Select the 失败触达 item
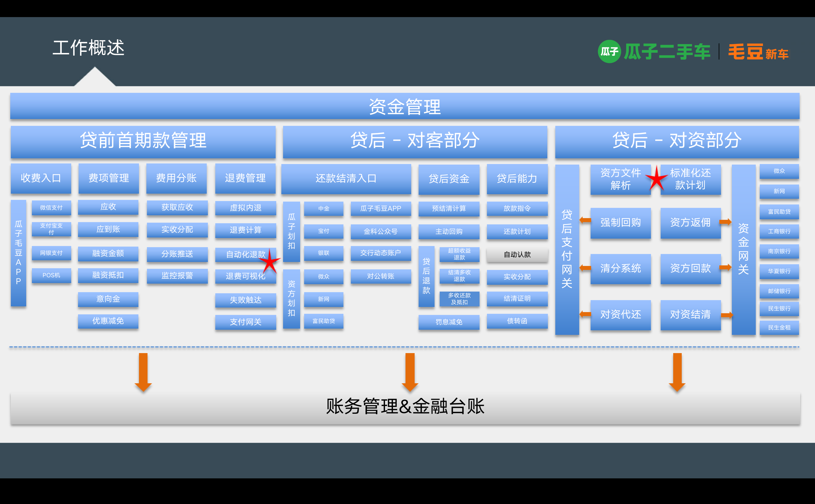The height and width of the screenshot is (504, 815). tap(246, 300)
